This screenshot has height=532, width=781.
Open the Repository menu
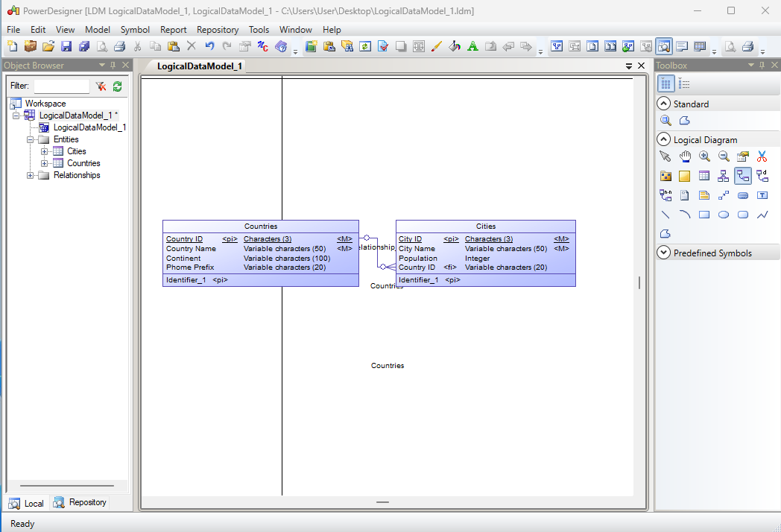tap(218, 30)
